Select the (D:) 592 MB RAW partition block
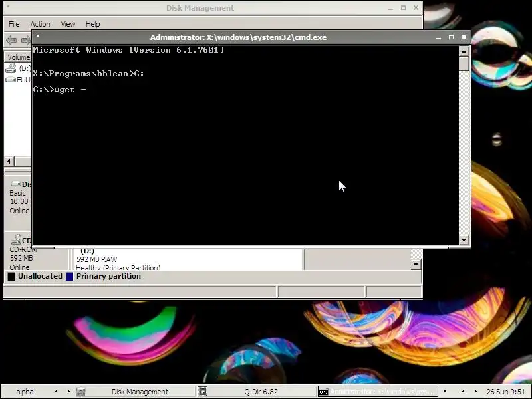This screenshot has width=532, height=399. 188,260
